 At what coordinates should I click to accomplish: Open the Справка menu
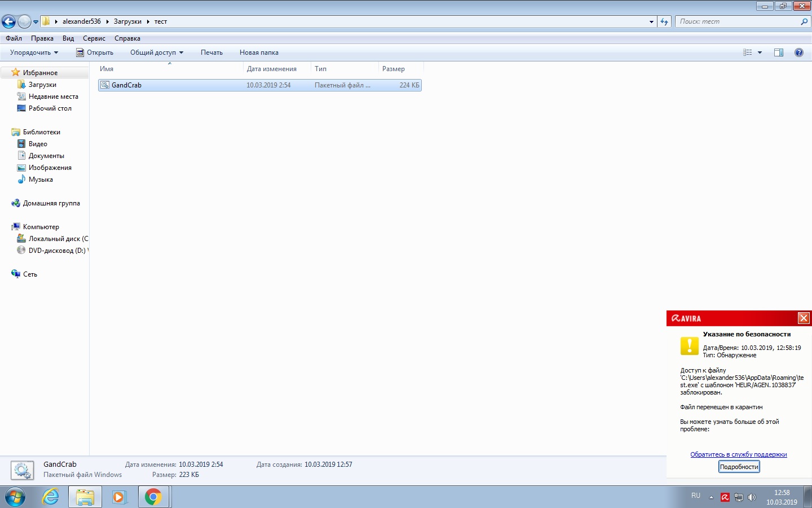point(127,38)
